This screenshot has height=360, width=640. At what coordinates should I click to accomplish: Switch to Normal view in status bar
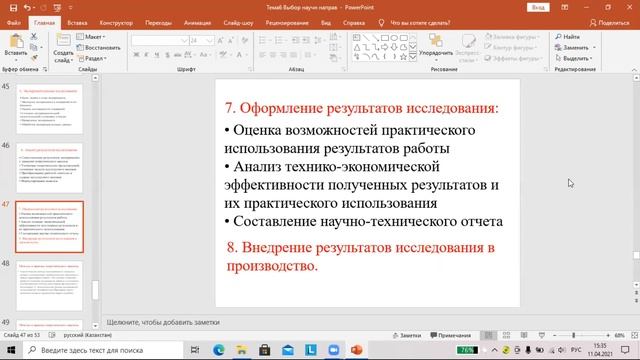pos(488,335)
